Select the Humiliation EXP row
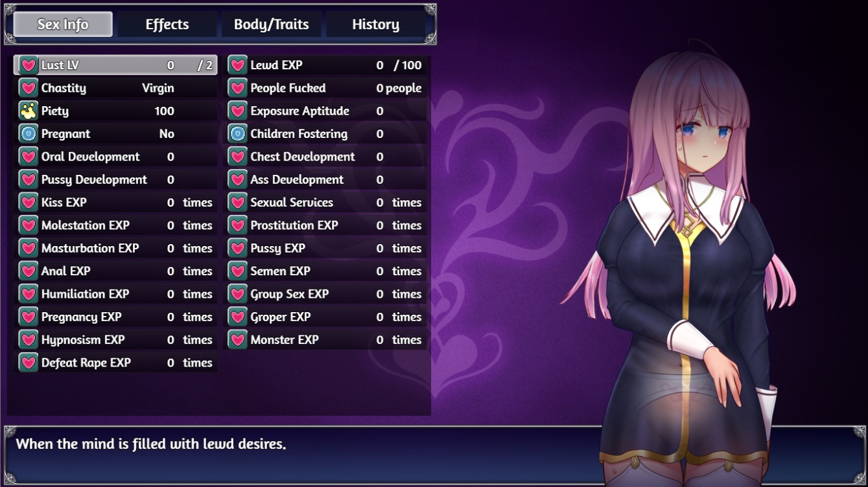This screenshot has width=868, height=487. [x=115, y=294]
